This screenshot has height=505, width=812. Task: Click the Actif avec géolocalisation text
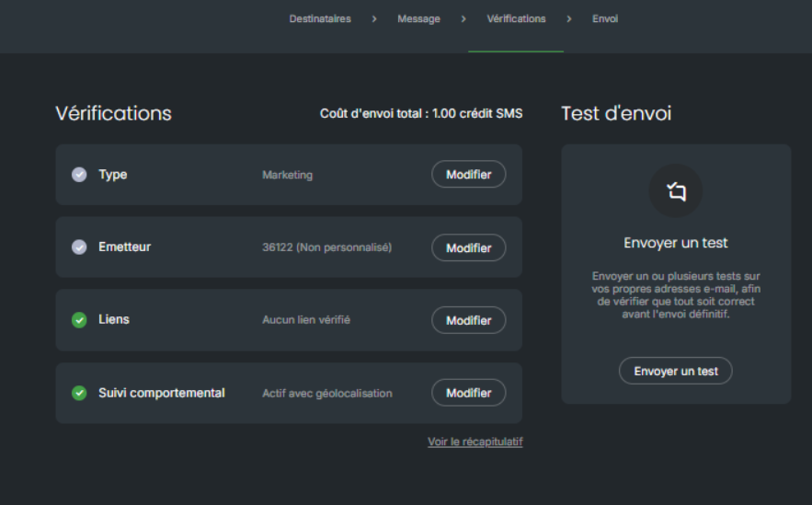coord(327,394)
